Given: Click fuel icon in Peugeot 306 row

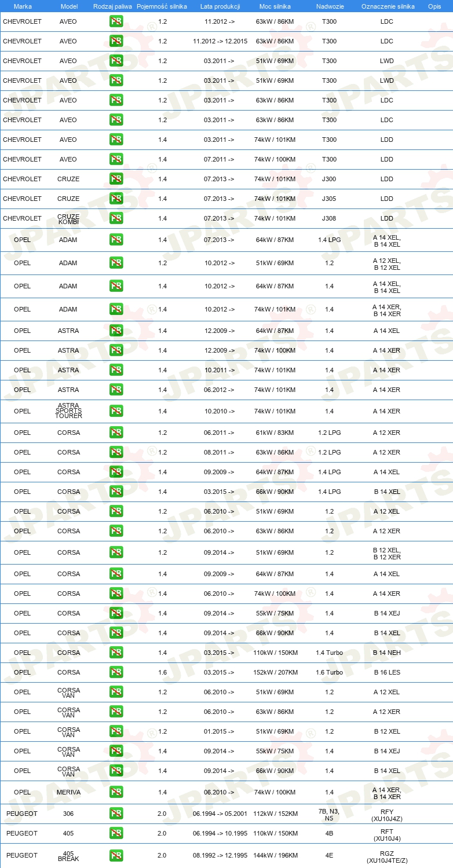Looking at the screenshot, I should point(116,814).
